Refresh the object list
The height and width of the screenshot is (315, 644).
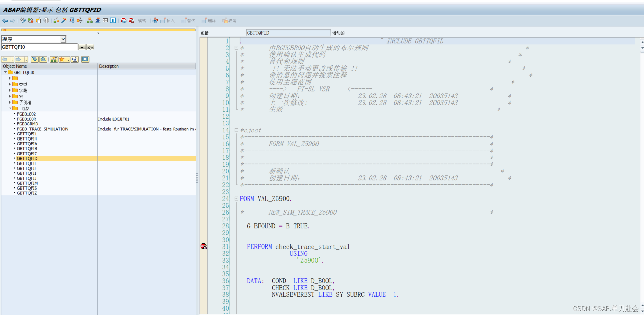click(x=75, y=59)
